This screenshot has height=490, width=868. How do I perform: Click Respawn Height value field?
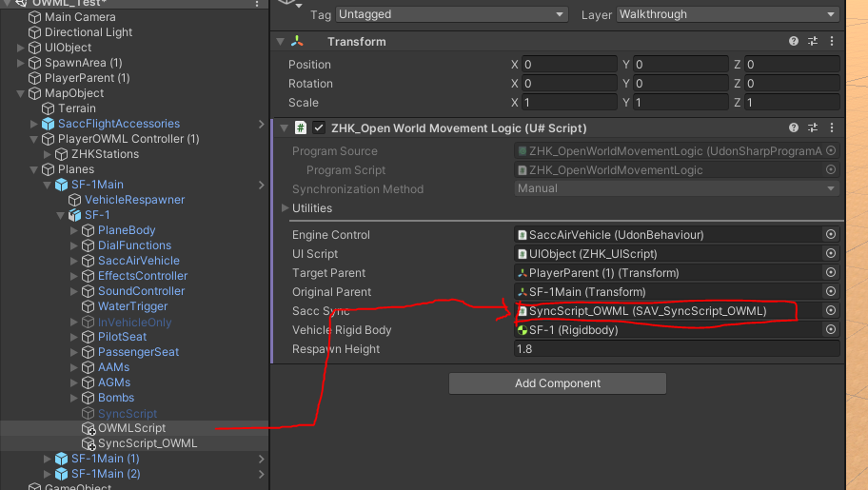click(677, 349)
